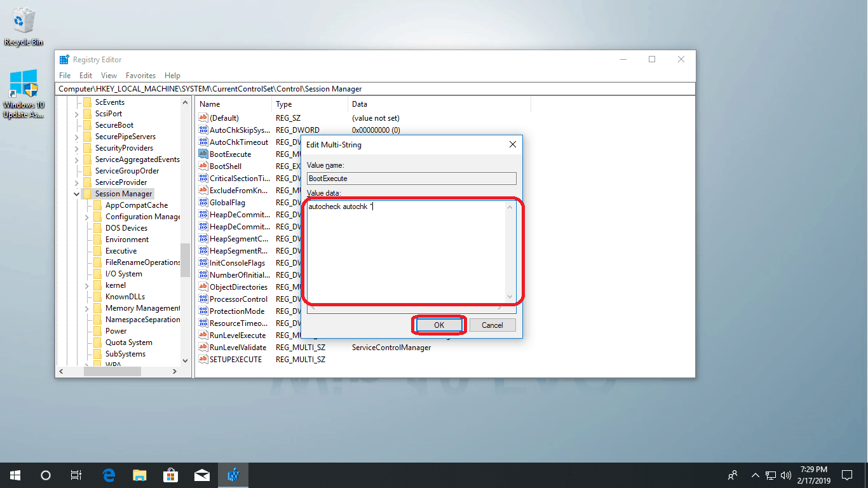Expand the Memory Management tree node
This screenshot has height=488, width=868.
click(87, 308)
